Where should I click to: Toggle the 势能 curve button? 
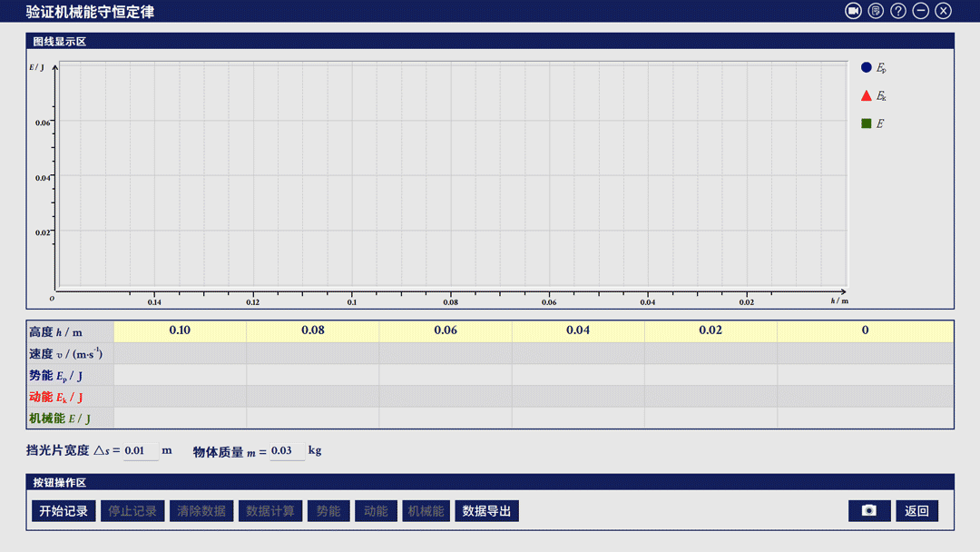tap(328, 511)
